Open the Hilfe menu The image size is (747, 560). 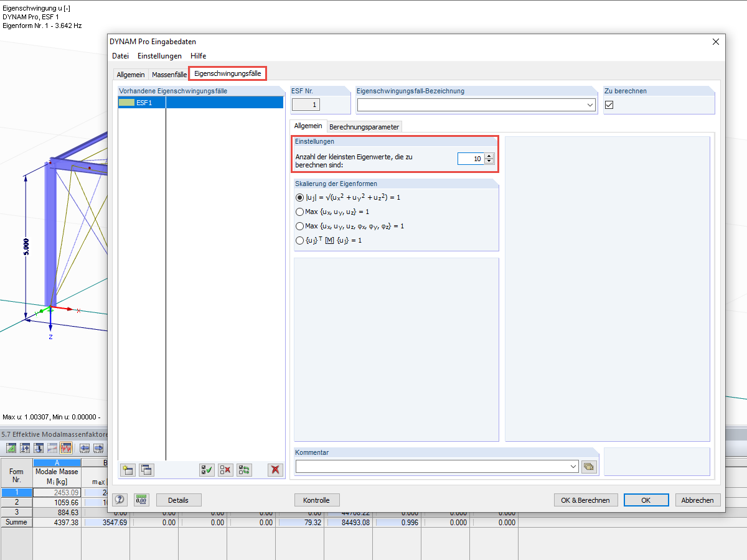[x=199, y=56]
